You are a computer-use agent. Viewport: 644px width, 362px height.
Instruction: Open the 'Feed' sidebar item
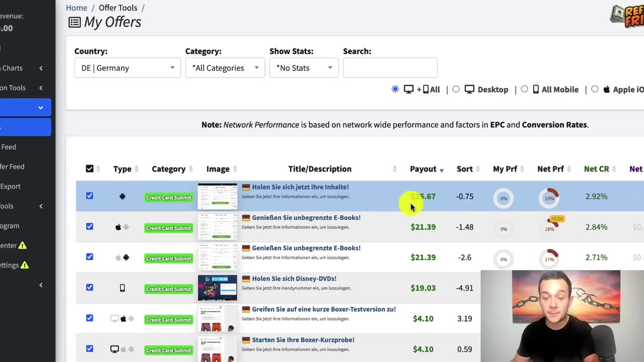point(9,147)
